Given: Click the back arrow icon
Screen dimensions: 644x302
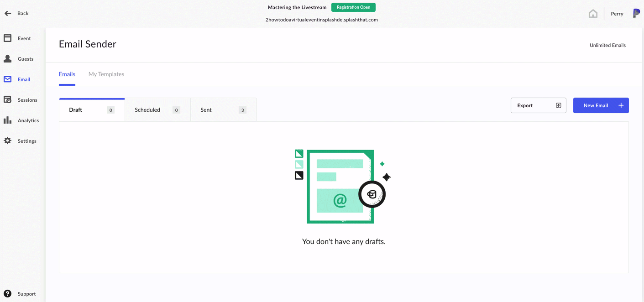Looking at the screenshot, I should tap(8, 13).
